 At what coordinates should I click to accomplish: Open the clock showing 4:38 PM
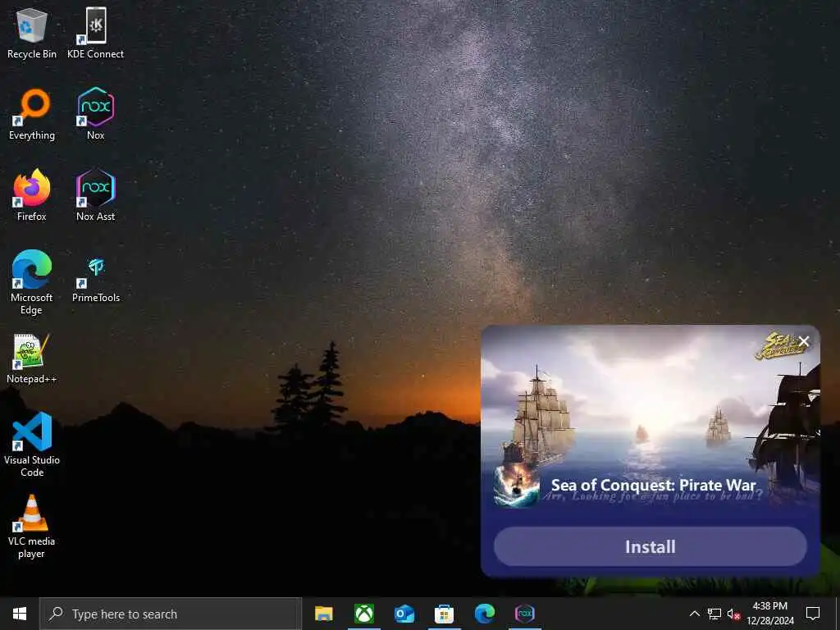(769, 614)
